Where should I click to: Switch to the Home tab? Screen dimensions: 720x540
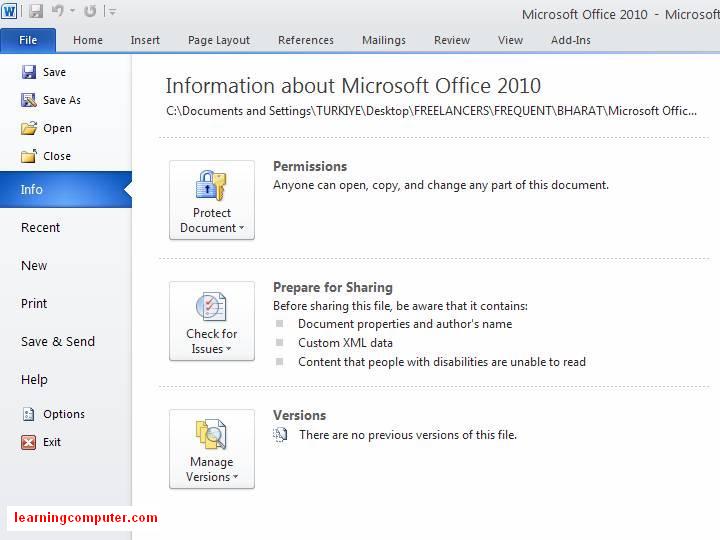[88, 40]
